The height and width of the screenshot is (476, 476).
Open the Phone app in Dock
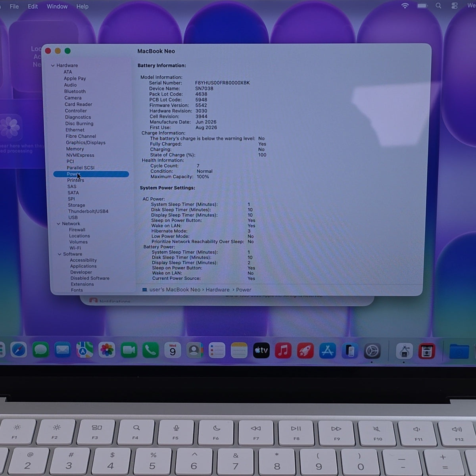pos(151,350)
